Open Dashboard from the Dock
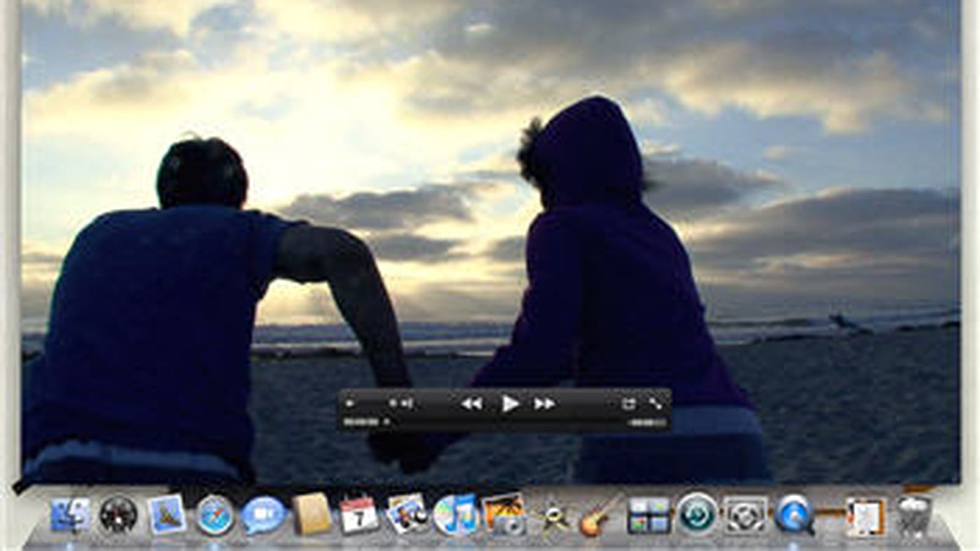 click(118, 514)
